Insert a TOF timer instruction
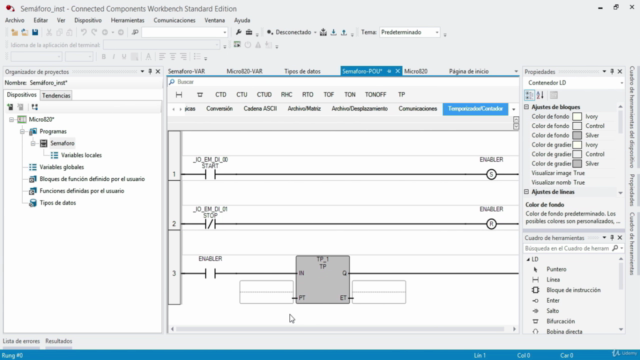 pyautogui.click(x=329, y=95)
